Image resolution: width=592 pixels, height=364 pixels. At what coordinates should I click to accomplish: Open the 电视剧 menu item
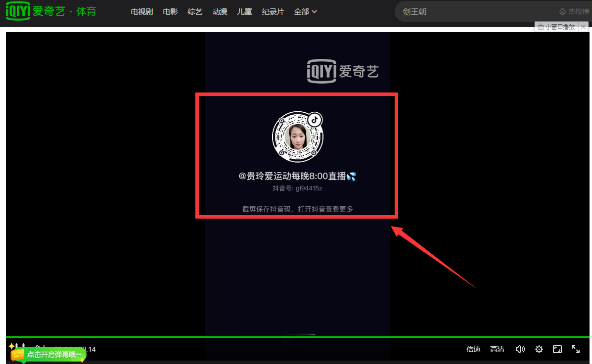141,12
